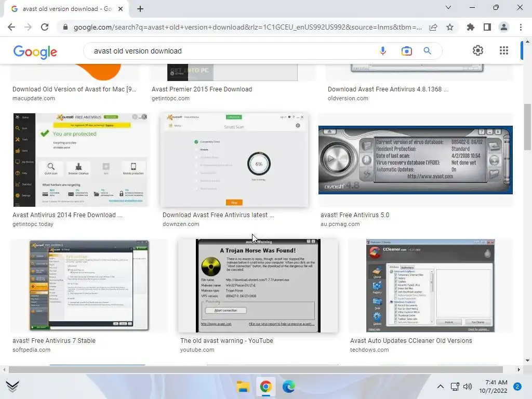Select the avast old version download tab

tap(66, 9)
